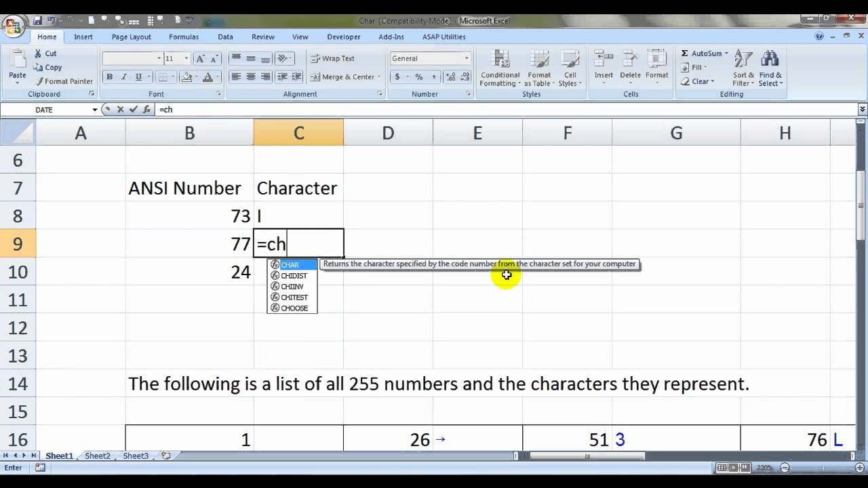Open the Formulas ribbon tab

184,37
